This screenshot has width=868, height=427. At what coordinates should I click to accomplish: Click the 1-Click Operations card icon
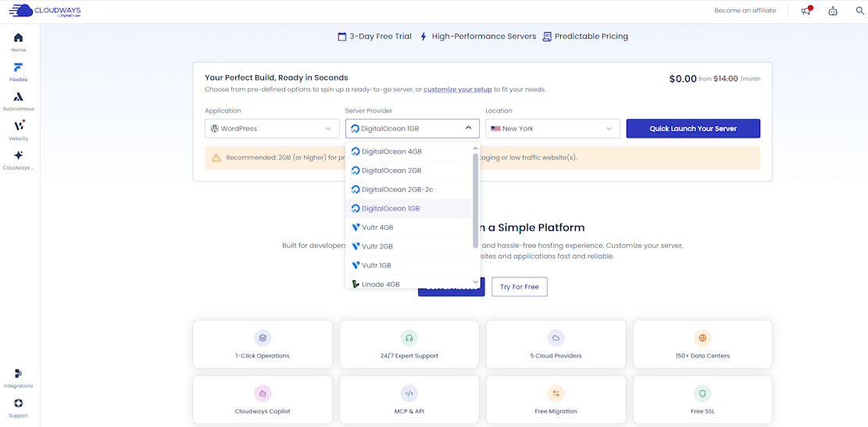[x=263, y=337]
